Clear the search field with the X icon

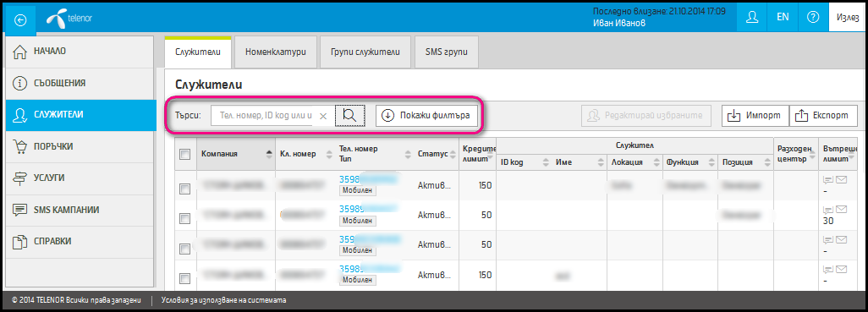tap(324, 116)
